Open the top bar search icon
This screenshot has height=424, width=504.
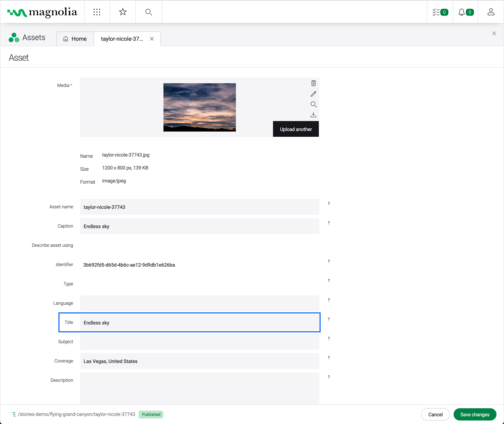149,12
